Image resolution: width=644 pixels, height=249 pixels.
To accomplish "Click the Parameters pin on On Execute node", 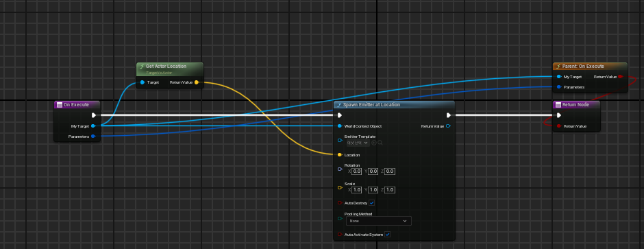I will 93,137.
